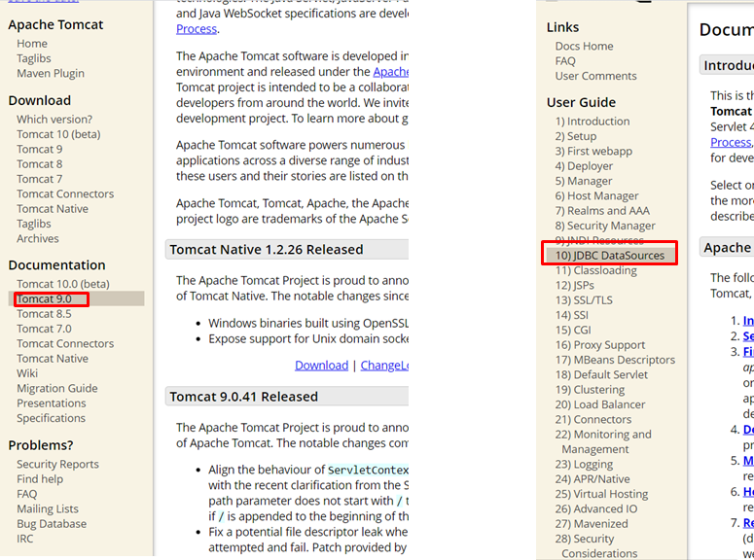Open User Guide item 3) First webapp
Viewport: 754px width, 560px height.
[593, 151]
